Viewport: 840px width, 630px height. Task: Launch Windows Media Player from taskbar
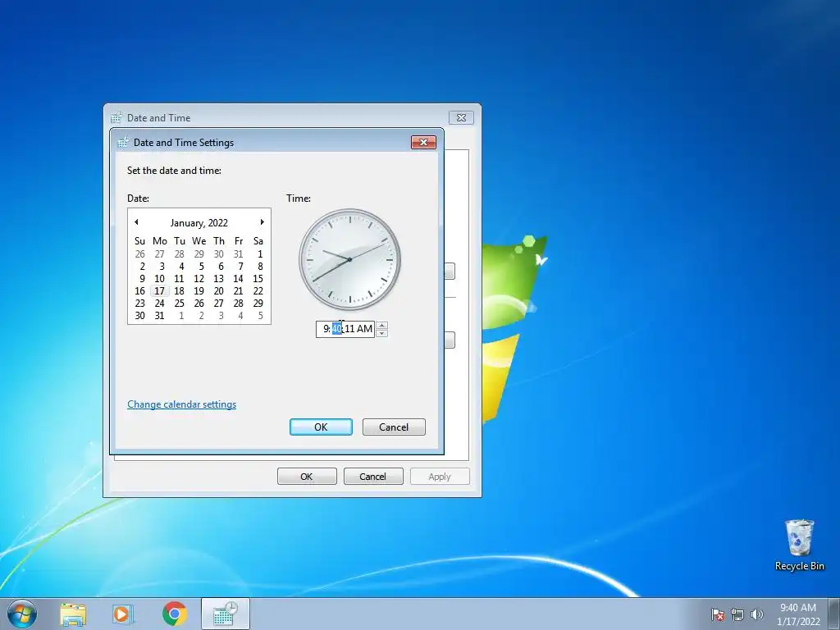[123, 614]
